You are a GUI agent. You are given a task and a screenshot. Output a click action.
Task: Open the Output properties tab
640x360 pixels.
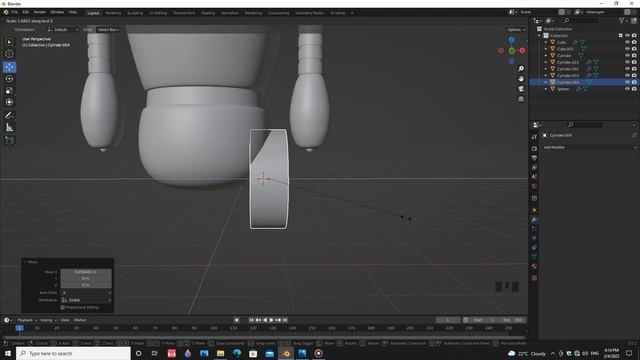pyautogui.click(x=534, y=158)
